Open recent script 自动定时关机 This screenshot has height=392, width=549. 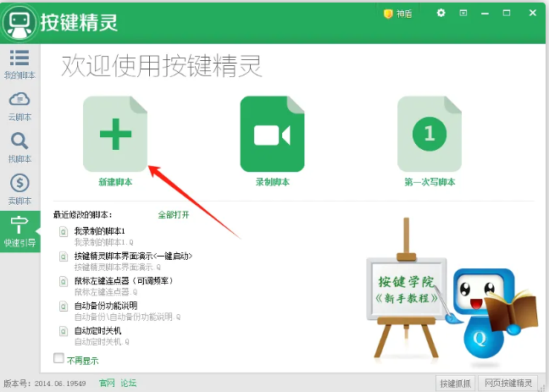pyautogui.click(x=97, y=331)
